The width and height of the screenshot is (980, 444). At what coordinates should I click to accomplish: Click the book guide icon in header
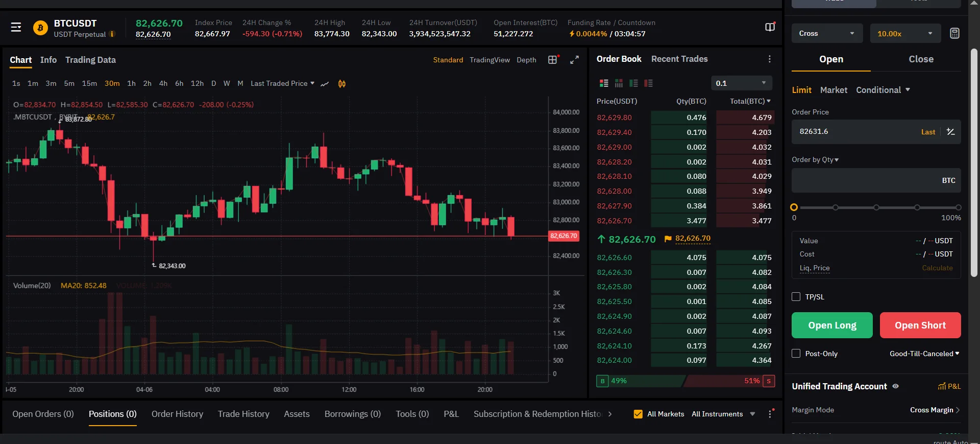pyautogui.click(x=770, y=27)
